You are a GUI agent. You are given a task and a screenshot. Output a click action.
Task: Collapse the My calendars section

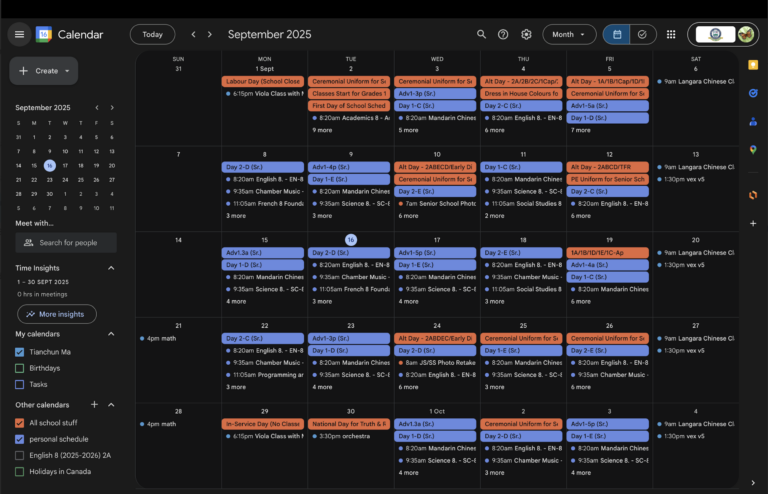point(111,334)
